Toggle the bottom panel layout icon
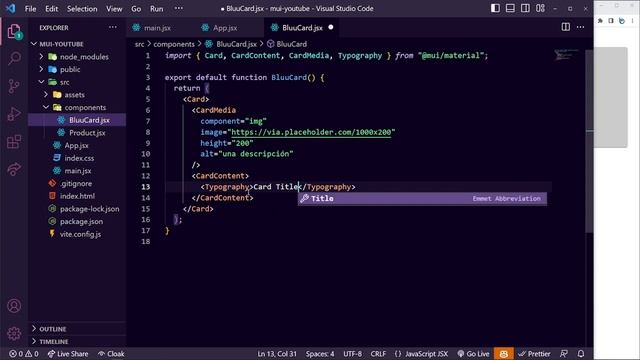Image resolution: width=640 pixels, height=360 pixels. pos(510,8)
